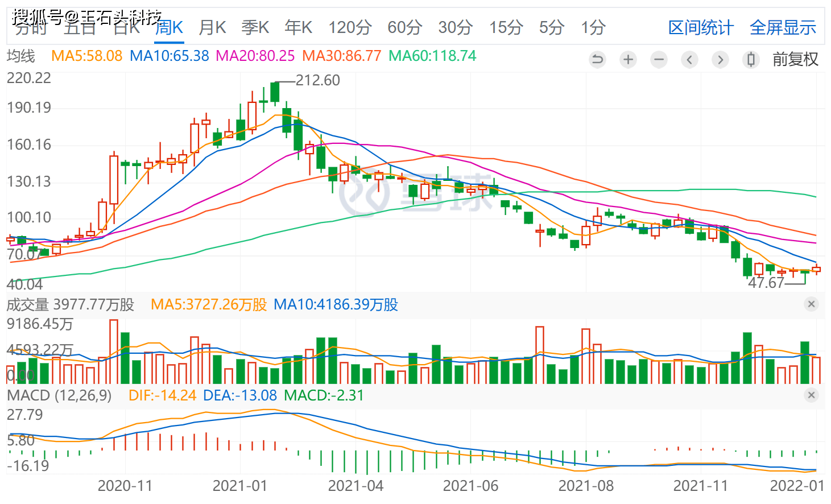Click 全屏显示 fullscreen link
This screenshot has width=831, height=504.
783,27
